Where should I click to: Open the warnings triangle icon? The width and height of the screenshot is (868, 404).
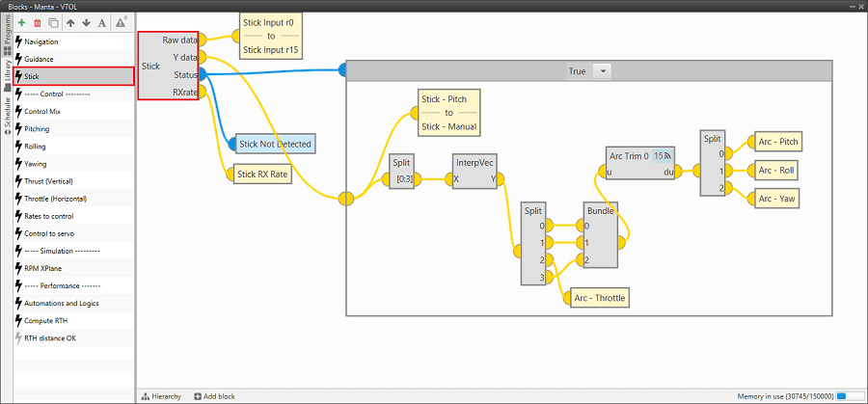pyautogui.click(x=121, y=21)
